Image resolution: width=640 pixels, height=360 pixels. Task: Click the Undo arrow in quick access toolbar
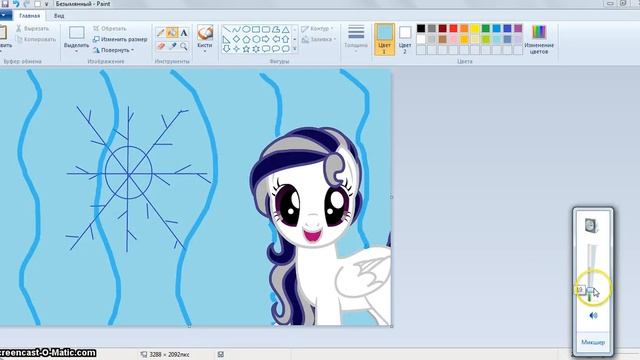point(16,4)
